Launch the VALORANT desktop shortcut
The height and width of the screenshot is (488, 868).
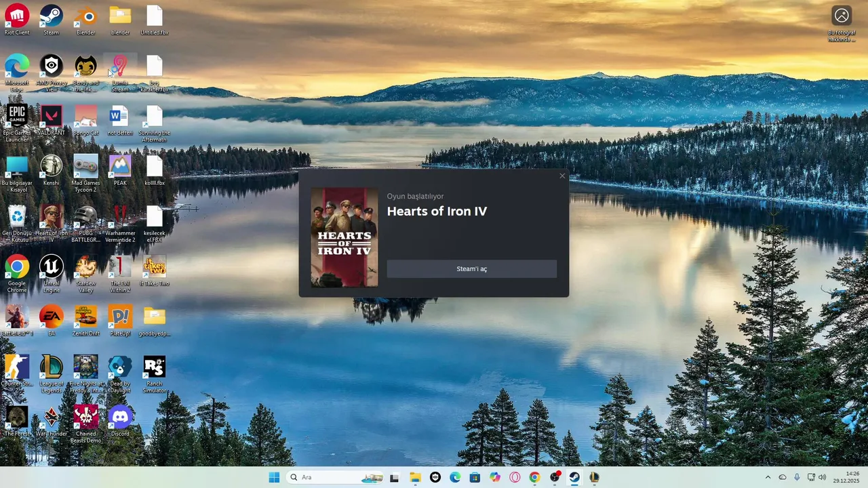click(52, 121)
